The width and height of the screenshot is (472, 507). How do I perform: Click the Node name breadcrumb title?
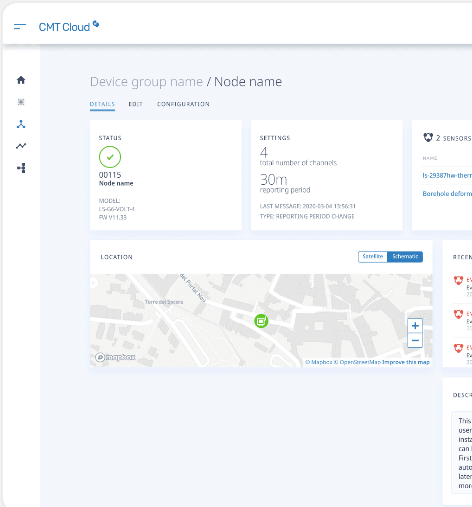tap(248, 82)
